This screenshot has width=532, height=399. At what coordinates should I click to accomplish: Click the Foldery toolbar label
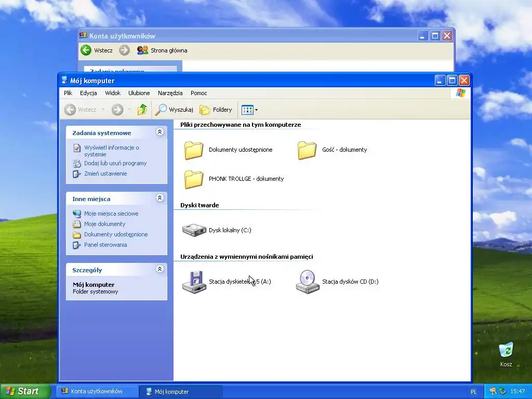[222, 110]
